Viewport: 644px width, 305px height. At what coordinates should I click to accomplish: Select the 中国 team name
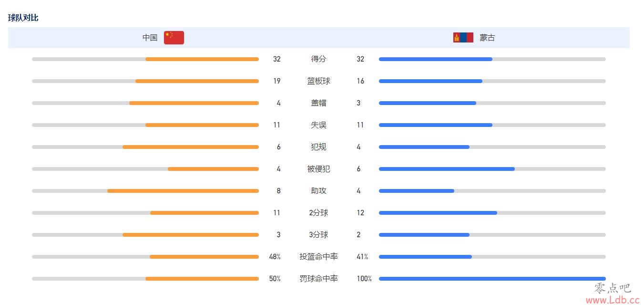pos(150,38)
